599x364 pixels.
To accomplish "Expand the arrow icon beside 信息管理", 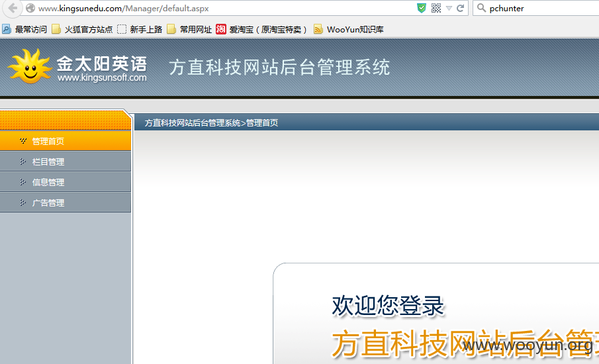I will coord(23,182).
